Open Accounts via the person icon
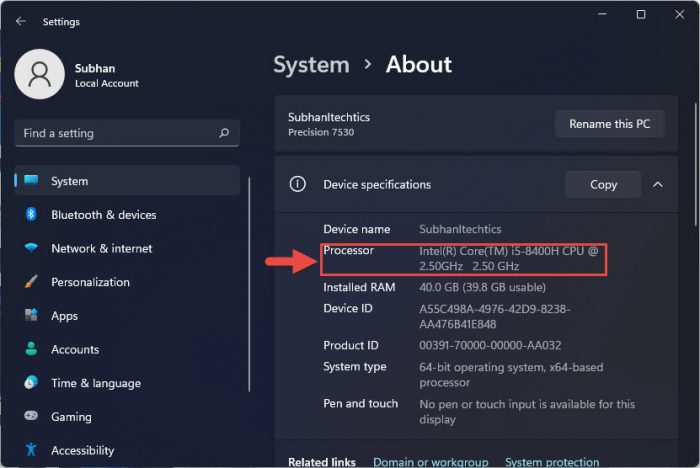This screenshot has width=700, height=468. point(31,350)
